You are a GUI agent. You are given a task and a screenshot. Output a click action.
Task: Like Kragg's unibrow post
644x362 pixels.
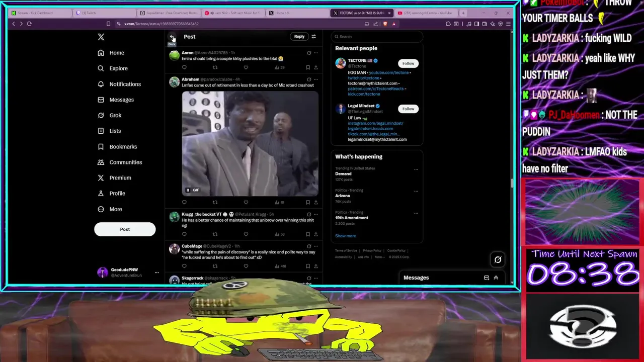click(246, 234)
